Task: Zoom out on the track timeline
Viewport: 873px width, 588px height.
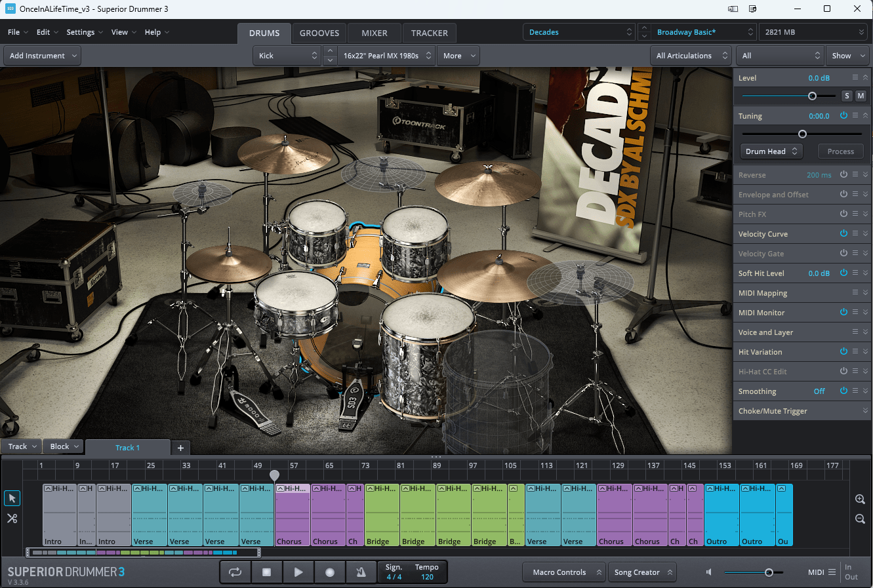Action: click(860, 519)
